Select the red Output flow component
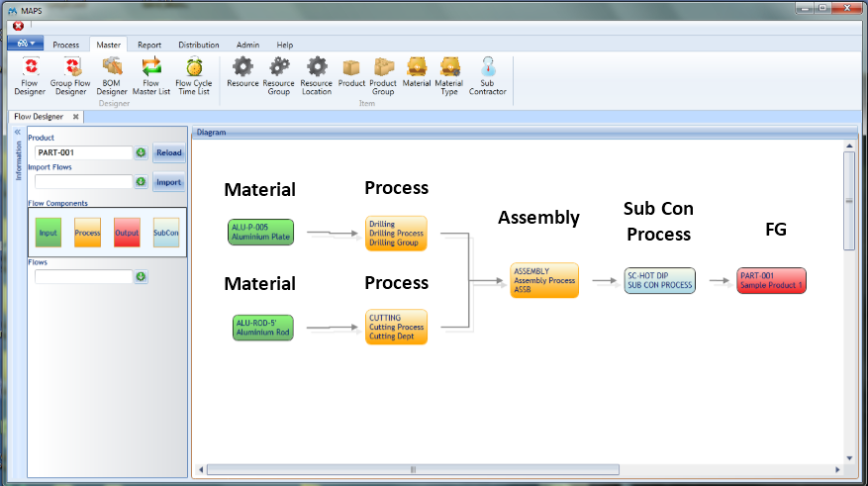Image resolution: width=868 pixels, height=486 pixels. (127, 233)
